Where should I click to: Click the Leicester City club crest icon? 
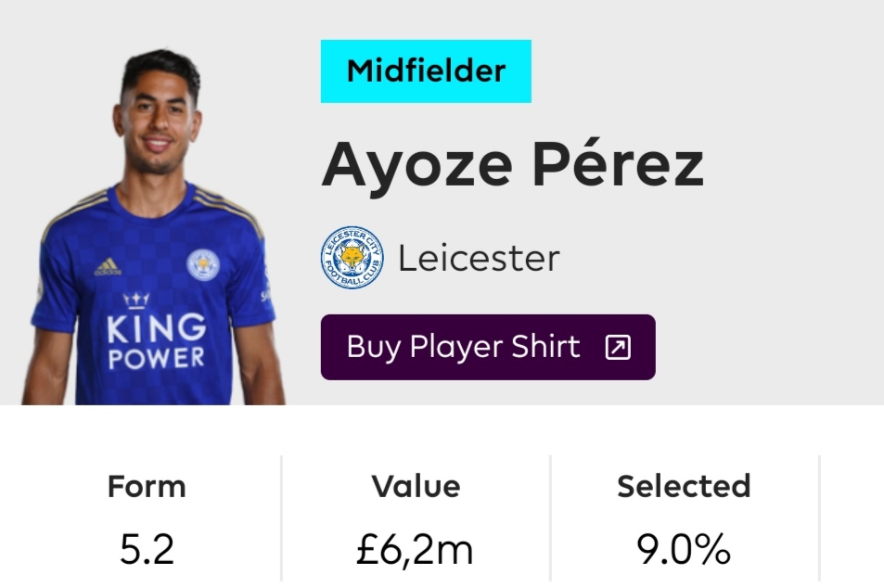pyautogui.click(x=352, y=258)
